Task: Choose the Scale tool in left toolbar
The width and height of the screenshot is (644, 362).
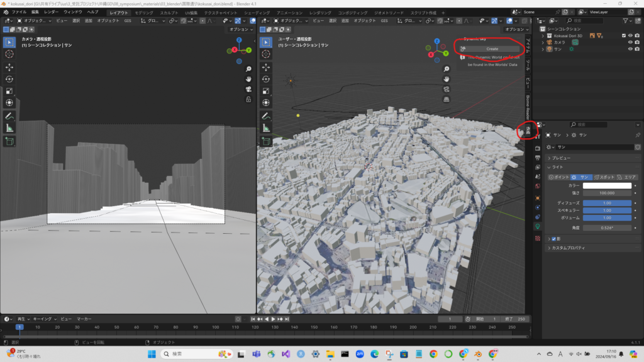Action: click(x=9, y=90)
